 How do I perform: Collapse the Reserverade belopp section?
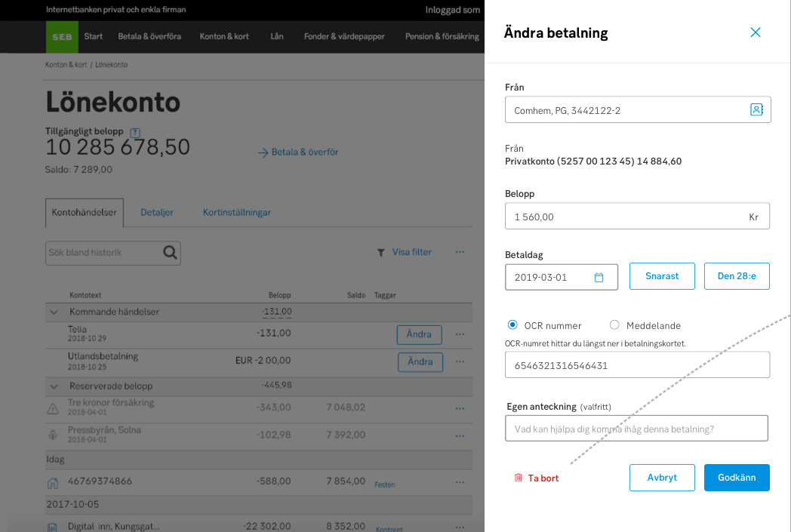click(x=54, y=386)
